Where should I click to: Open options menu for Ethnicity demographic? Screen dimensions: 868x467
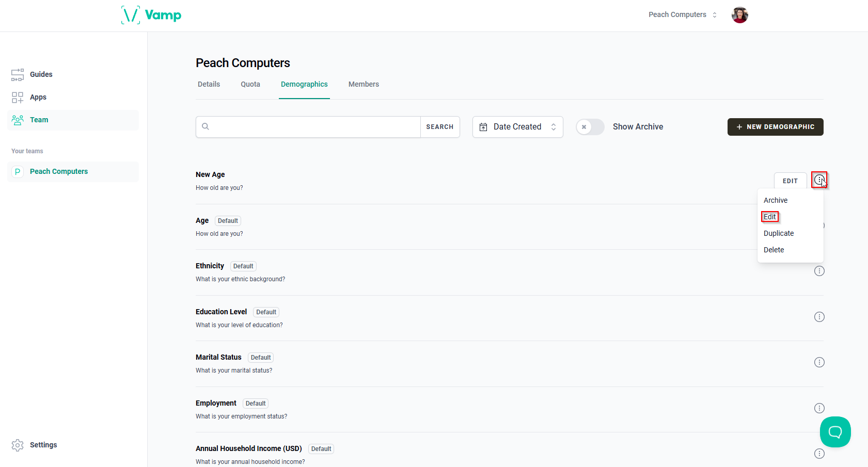tap(819, 271)
